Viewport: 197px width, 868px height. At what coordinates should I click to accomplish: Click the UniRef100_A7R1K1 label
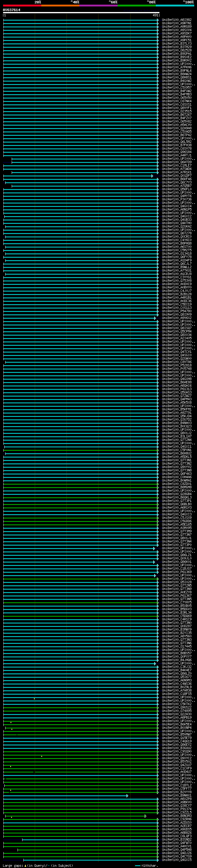[x=177, y=172]
